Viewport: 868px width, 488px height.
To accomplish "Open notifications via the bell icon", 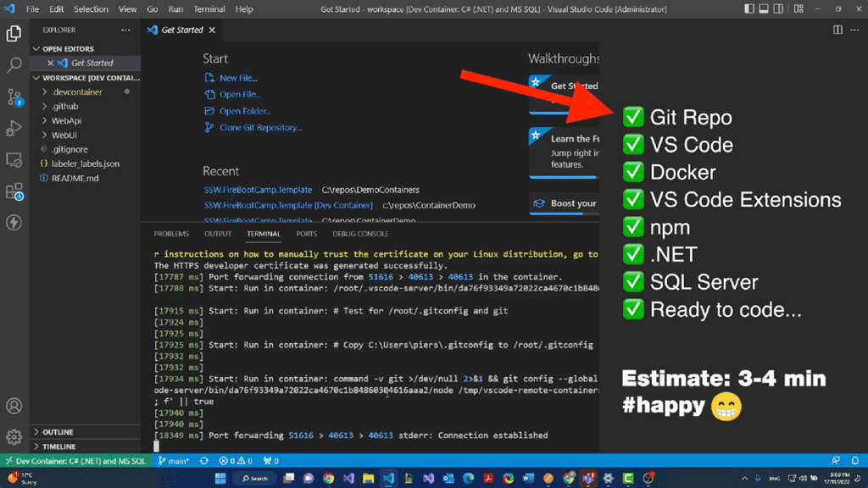I will point(854,460).
